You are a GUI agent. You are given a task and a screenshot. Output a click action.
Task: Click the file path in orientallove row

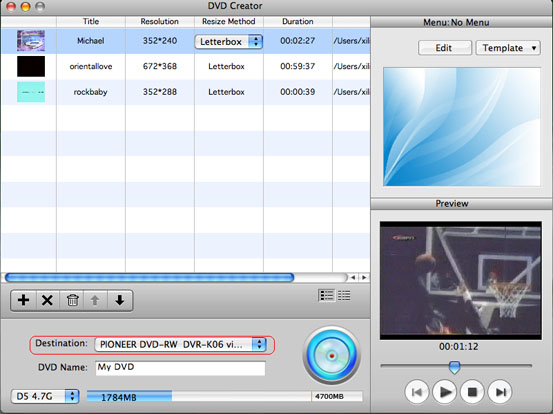(352, 66)
